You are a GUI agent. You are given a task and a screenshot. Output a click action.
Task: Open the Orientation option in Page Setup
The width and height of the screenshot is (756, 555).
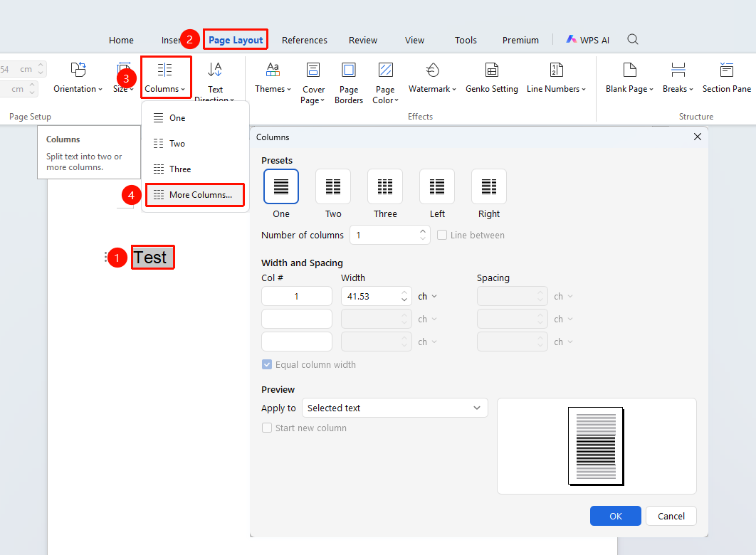coord(78,78)
